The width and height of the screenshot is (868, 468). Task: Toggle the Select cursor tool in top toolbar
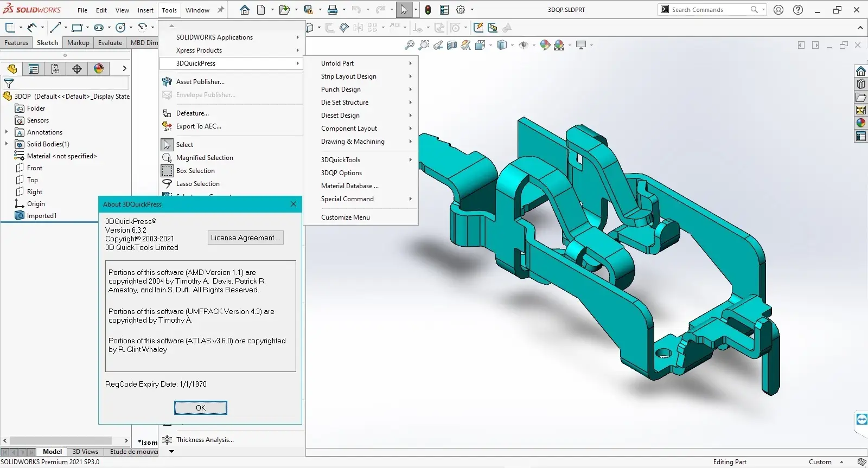tap(404, 10)
